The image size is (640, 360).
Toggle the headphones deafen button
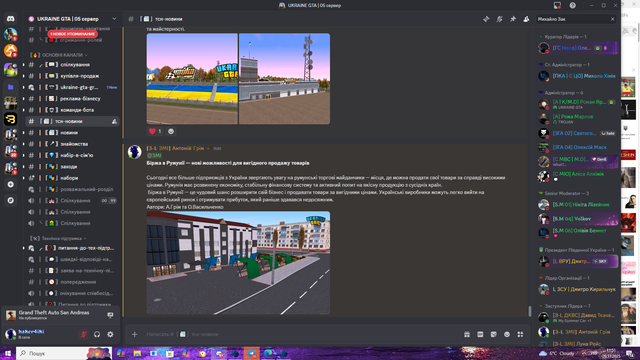click(x=97, y=334)
